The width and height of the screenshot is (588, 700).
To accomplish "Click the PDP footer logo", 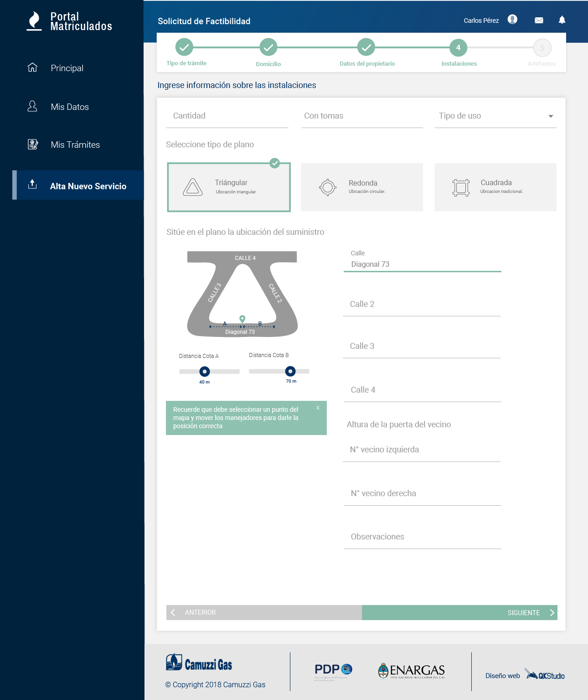I will click(333, 671).
